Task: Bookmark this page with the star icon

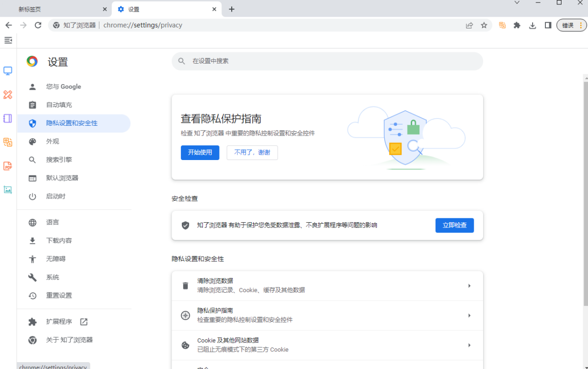Action: pyautogui.click(x=484, y=25)
